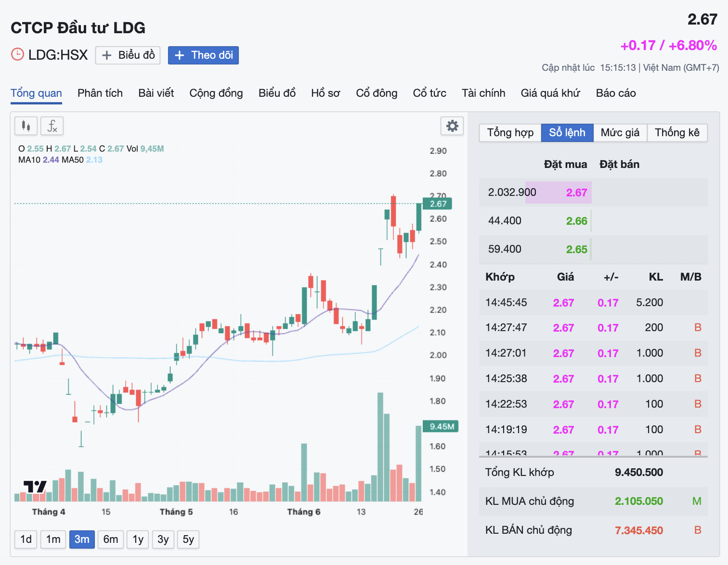
Task: Click the clock icon beside LDG:HSX
Action: [17, 54]
